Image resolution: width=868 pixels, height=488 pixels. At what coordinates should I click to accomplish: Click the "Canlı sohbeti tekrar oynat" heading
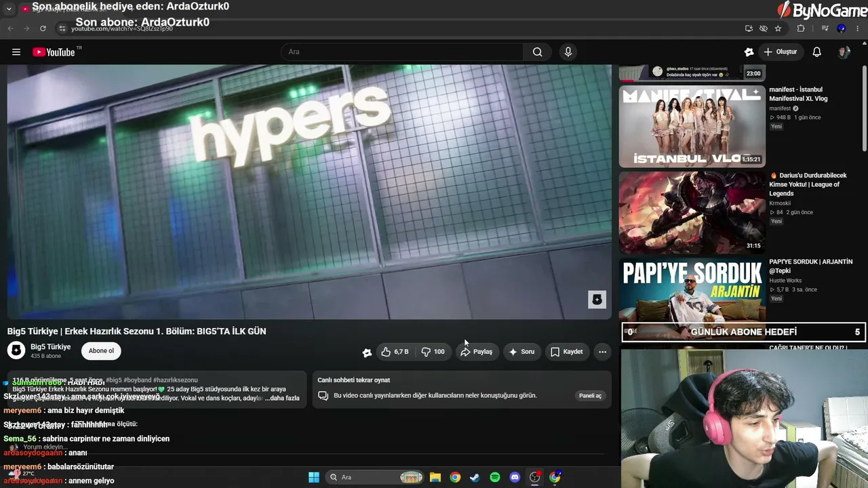354,380
